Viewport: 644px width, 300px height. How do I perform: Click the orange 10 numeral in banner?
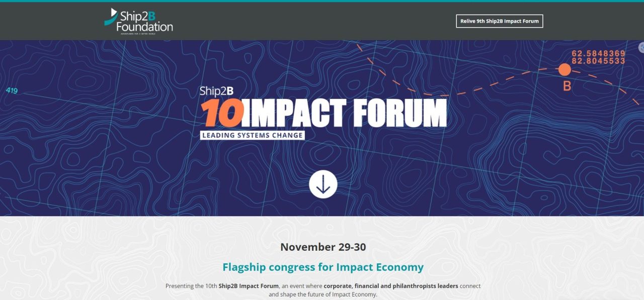pos(221,113)
